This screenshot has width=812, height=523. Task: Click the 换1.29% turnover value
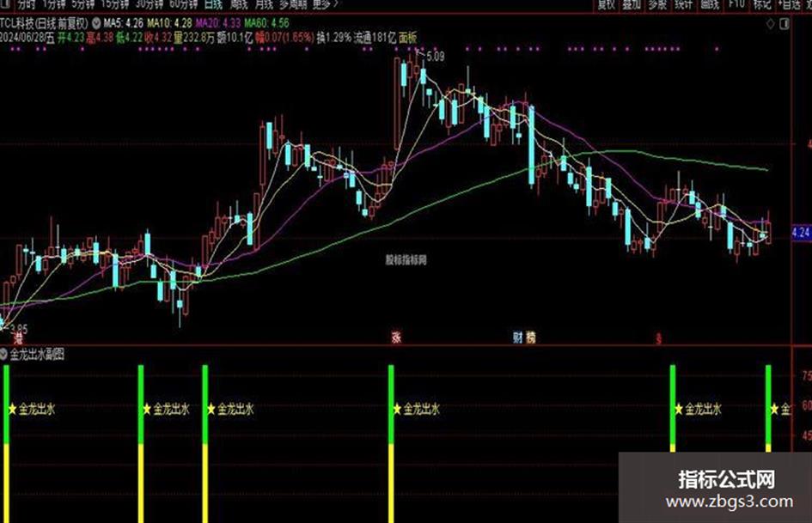(x=334, y=37)
